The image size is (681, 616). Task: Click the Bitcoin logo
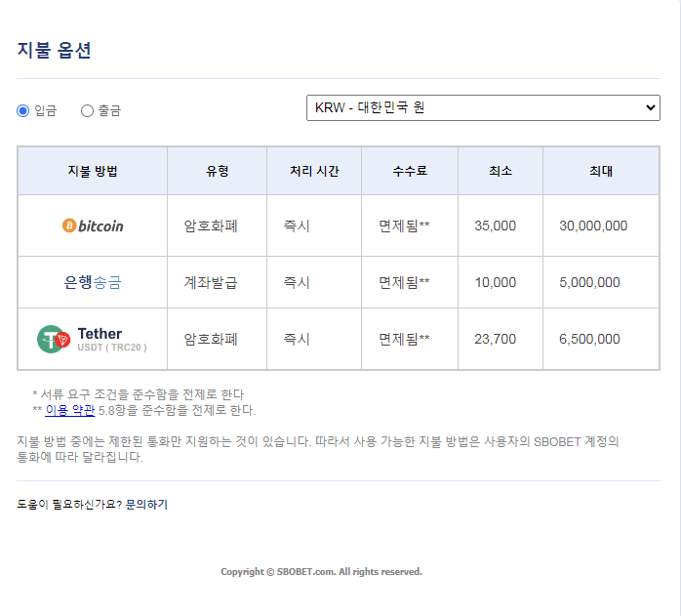93,226
